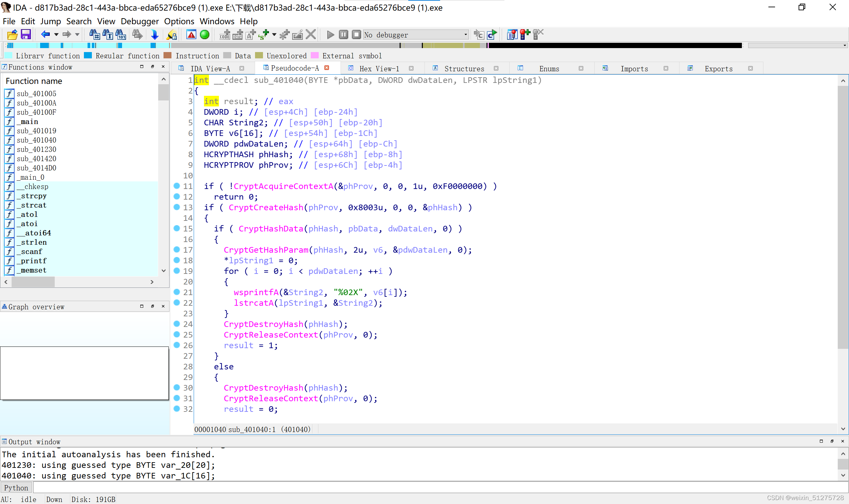849x504 pixels.
Task: Toggle breakpoint dot on line 21
Action: 176,292
